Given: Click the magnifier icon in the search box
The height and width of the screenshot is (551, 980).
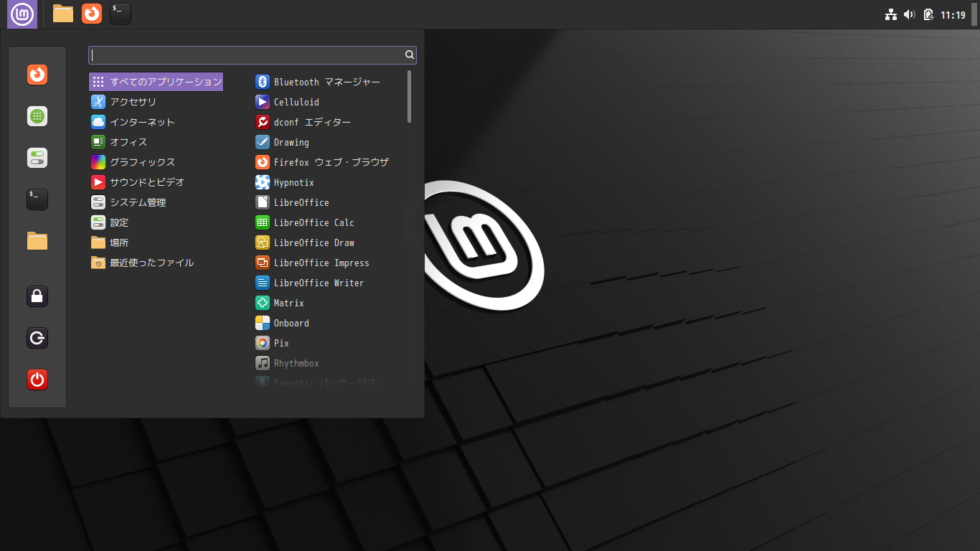Looking at the screenshot, I should coord(409,55).
